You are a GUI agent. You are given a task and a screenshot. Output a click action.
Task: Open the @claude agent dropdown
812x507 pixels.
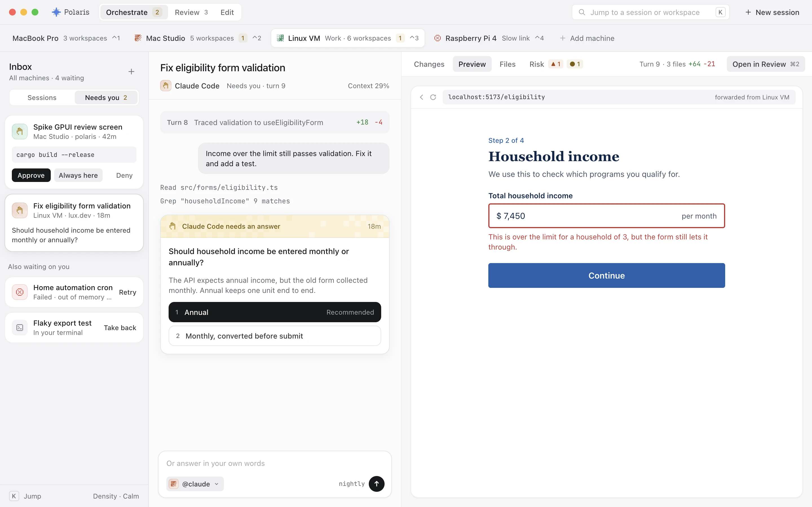(195, 484)
